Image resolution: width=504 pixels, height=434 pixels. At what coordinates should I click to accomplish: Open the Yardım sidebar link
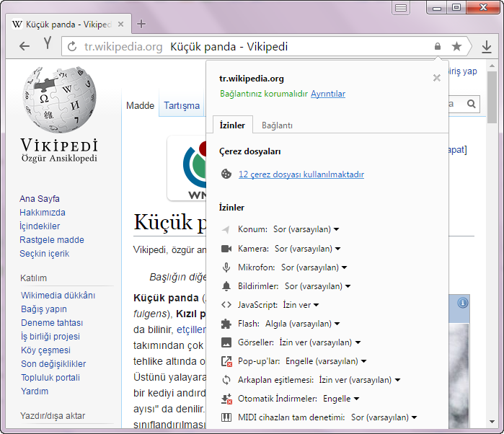[35, 391]
